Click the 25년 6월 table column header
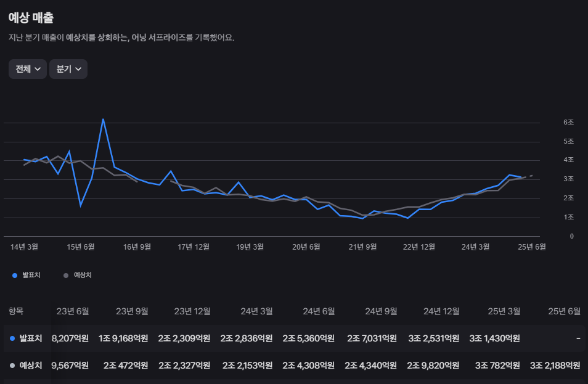This screenshot has width=588, height=384. [564, 311]
